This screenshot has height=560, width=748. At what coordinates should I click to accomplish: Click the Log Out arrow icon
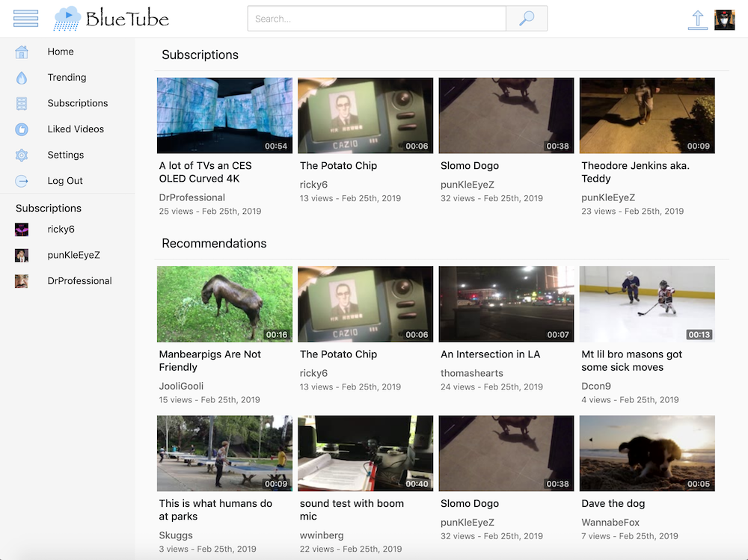tap(22, 180)
